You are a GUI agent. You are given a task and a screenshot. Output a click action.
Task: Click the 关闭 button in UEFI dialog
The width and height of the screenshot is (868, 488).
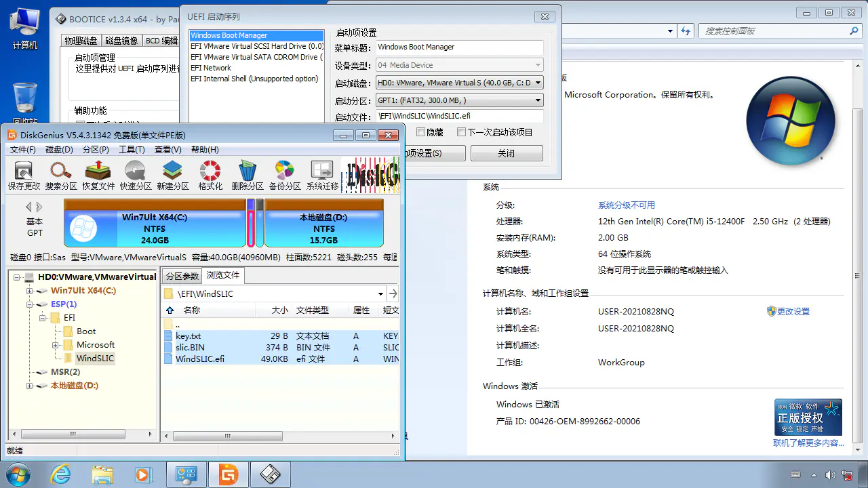point(507,154)
